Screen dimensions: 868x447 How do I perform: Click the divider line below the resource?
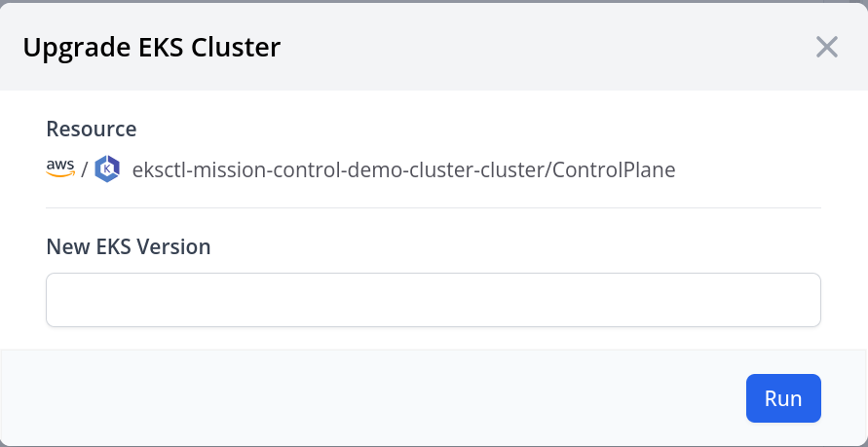pyautogui.click(x=433, y=207)
